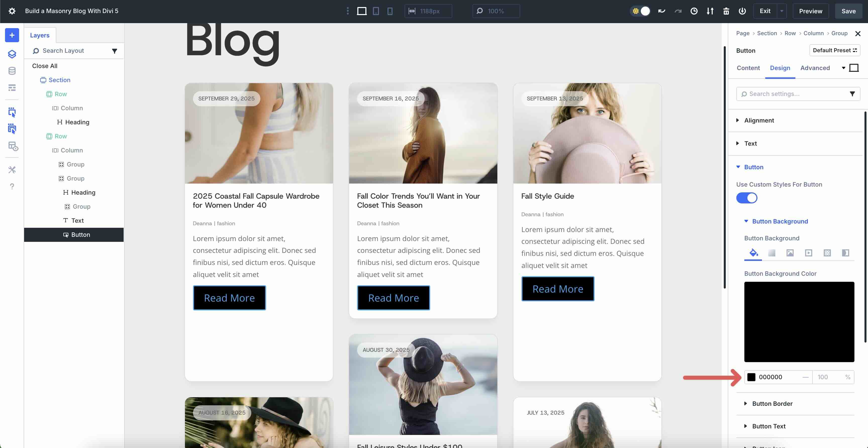Screen dimensions: 868x448
Task: Open help with the question mark icon
Action: [12, 186]
